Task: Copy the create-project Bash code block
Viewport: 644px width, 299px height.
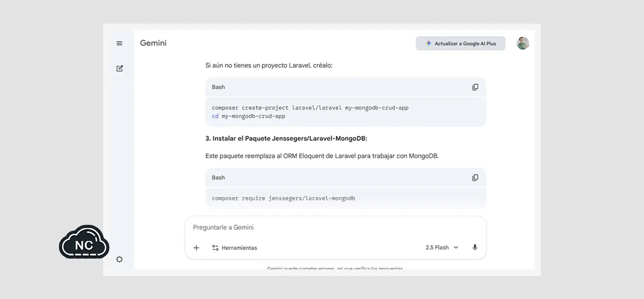Action: (475, 87)
